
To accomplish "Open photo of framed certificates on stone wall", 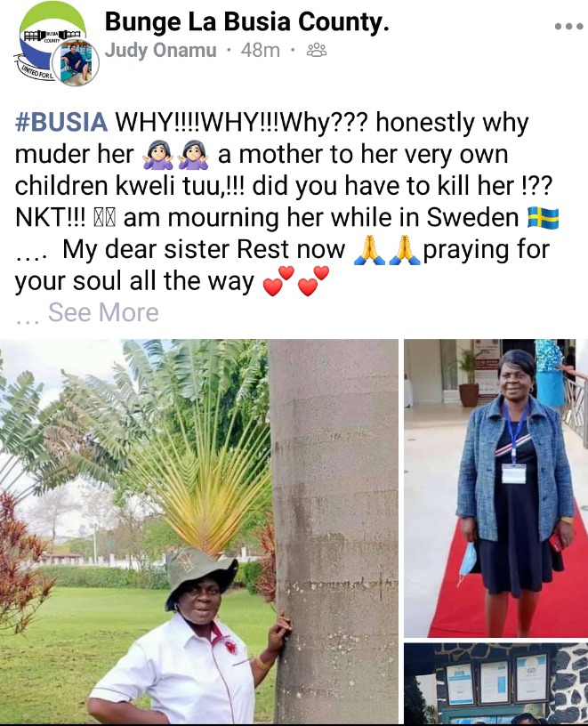I will [x=495, y=684].
